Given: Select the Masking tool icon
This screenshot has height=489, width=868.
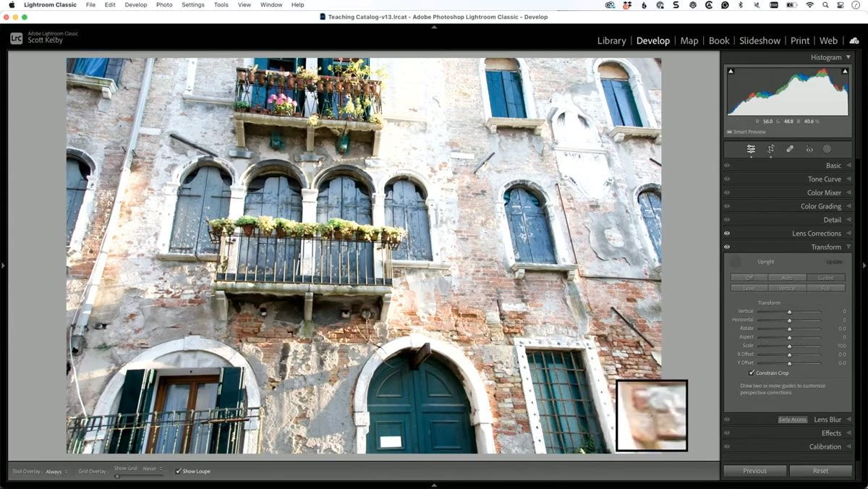Looking at the screenshot, I should coord(827,149).
